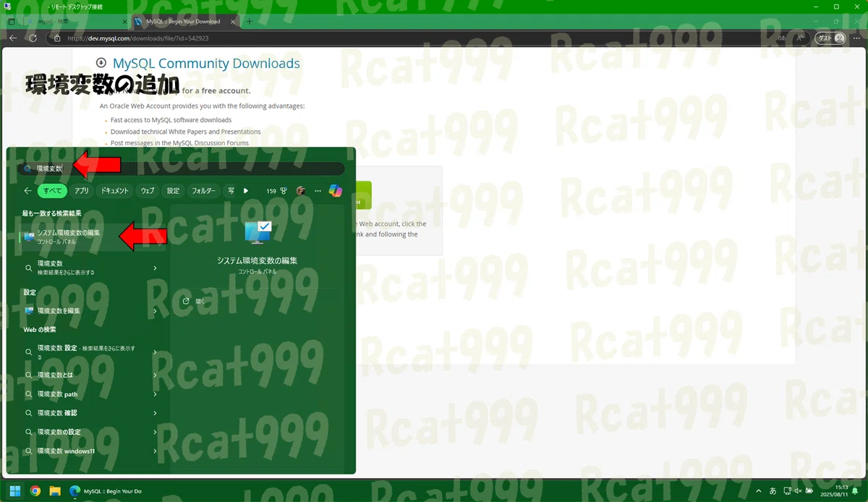Select the アプリ filter tab

pyautogui.click(x=82, y=191)
